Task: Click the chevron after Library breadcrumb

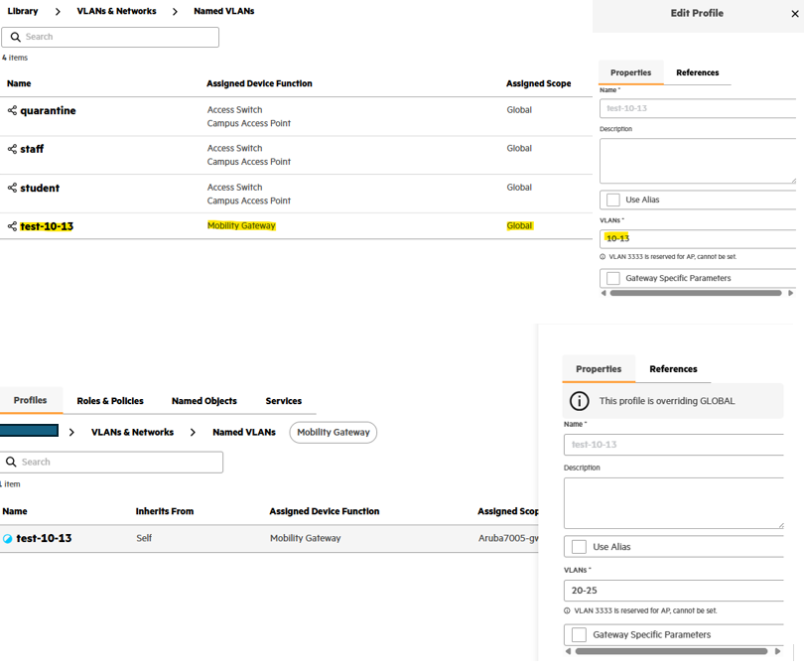Action: 58,11
